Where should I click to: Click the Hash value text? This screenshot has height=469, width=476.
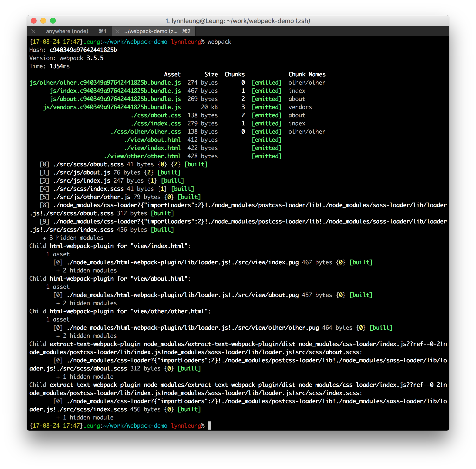(x=83, y=50)
